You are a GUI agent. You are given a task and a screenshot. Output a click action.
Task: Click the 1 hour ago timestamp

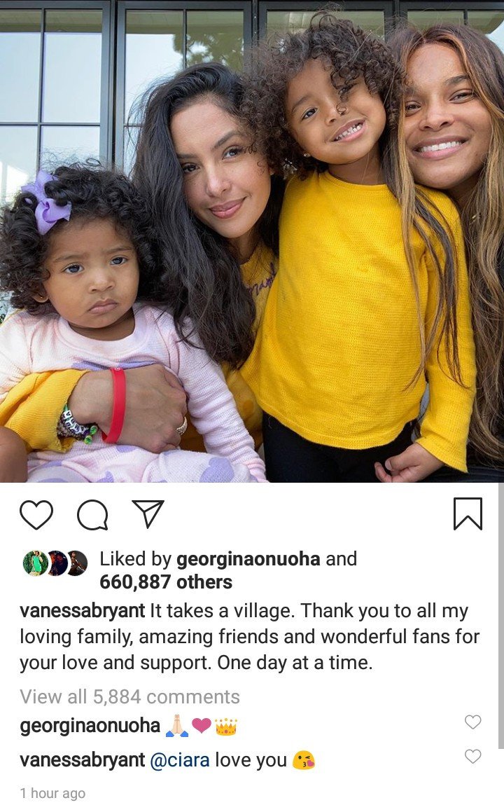click(x=52, y=793)
